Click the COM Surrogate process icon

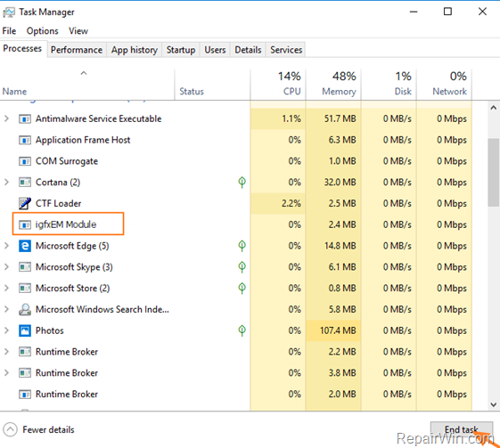pyautogui.click(x=25, y=161)
